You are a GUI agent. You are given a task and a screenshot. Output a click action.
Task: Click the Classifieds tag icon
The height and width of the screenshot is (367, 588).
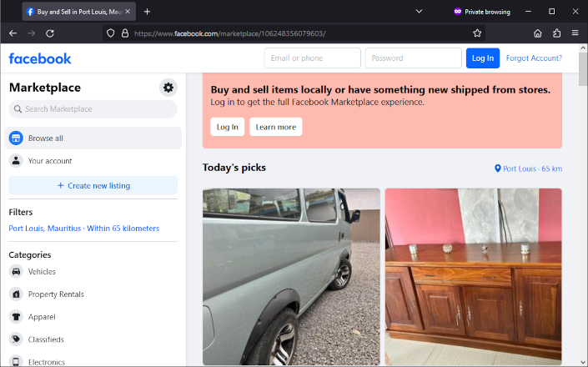[x=16, y=339]
